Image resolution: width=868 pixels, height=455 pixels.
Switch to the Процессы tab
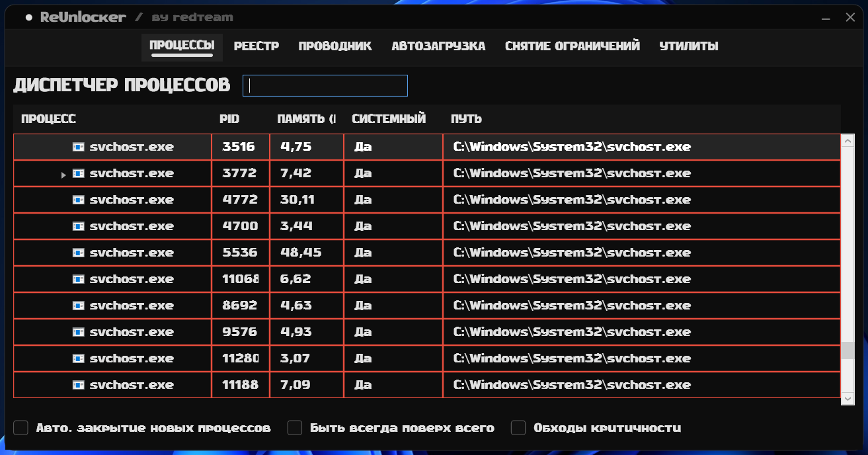tap(182, 46)
